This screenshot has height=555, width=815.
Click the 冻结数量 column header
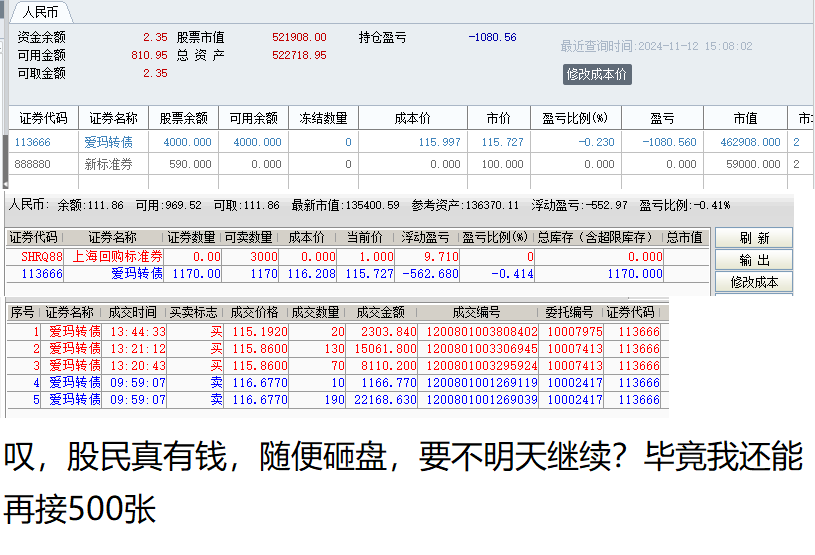tap(323, 118)
